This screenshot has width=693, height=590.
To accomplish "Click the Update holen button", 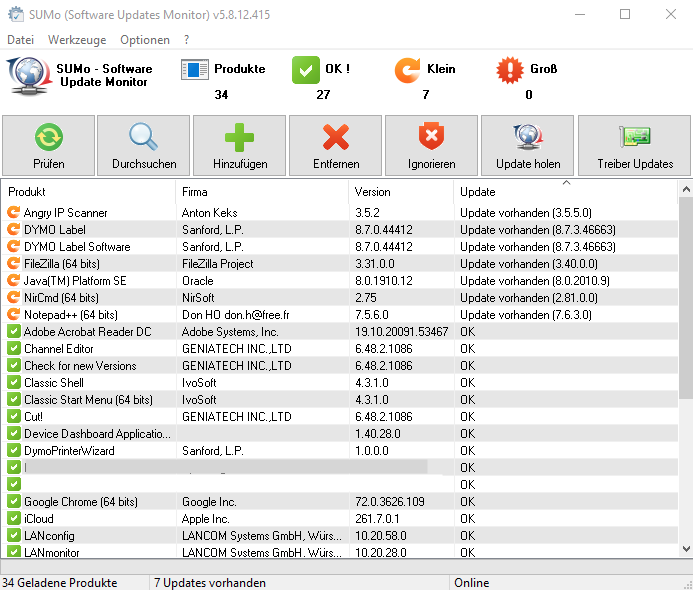I will point(528,146).
